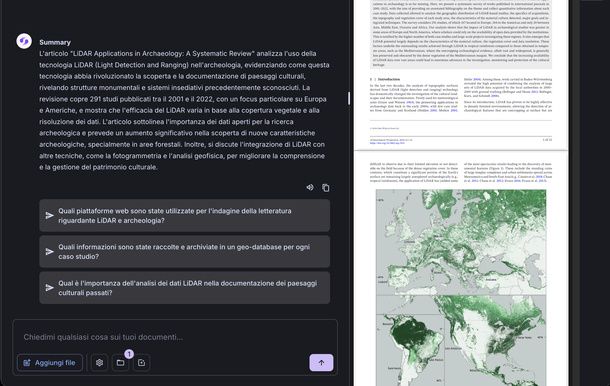
Task: Ask 'Quali informazioni sono state raccolte' suggestion
Action: [184, 252]
